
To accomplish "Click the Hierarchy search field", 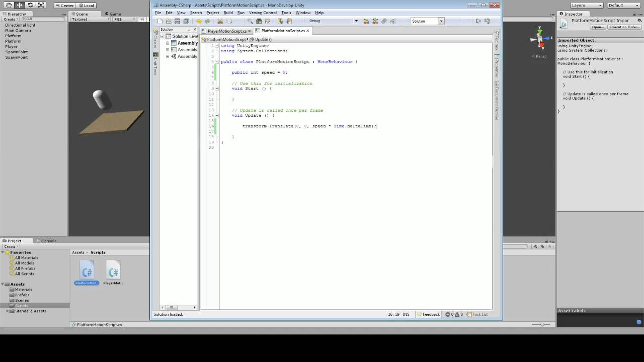I will (44, 19).
